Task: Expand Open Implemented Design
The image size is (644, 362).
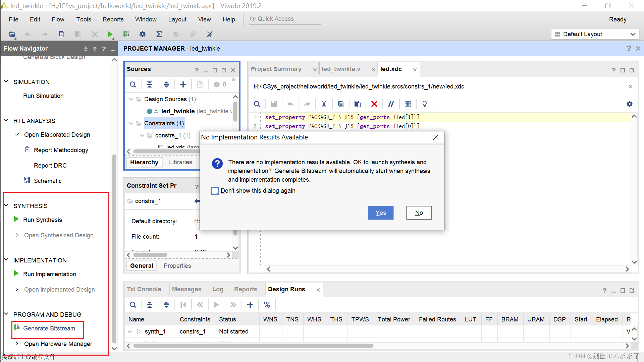Action: click(17, 289)
